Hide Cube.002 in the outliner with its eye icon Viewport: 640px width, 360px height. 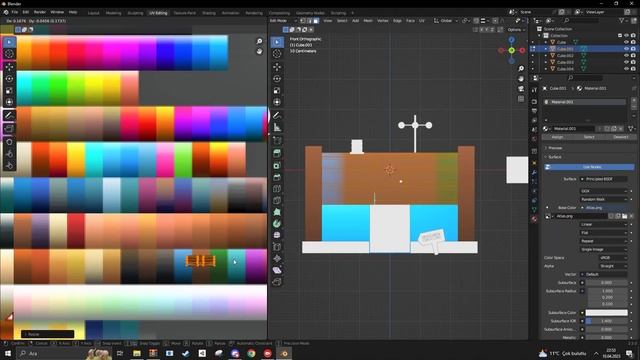point(626,56)
